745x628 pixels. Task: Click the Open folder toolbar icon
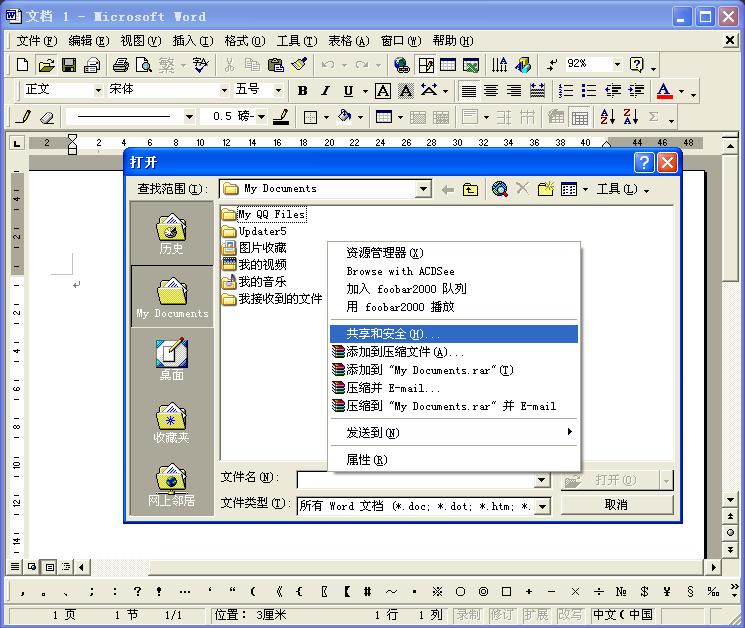pyautogui.click(x=46, y=65)
